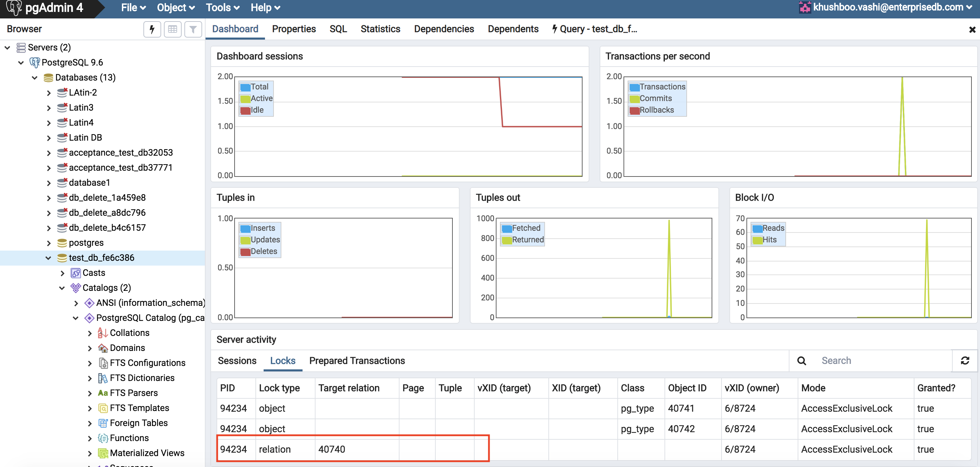Image resolution: width=980 pixels, height=467 pixels.
Task: Click the Collations node icon
Action: 103,333
